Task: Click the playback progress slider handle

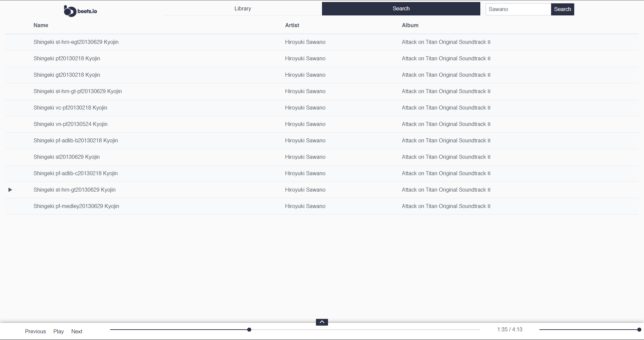Action: point(249,330)
